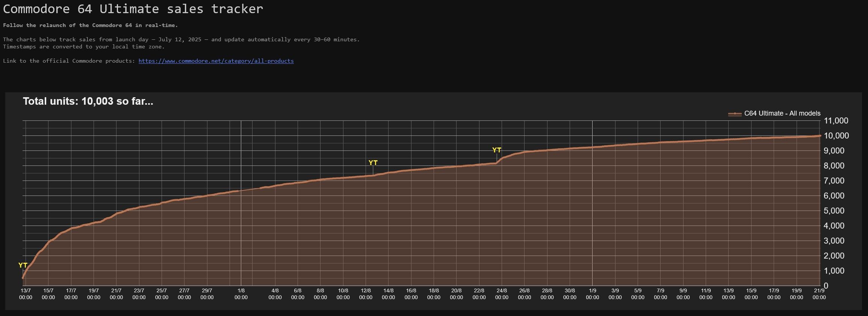The image size is (868, 316).
Task: Click the orange legend line swatch
Action: point(735,114)
